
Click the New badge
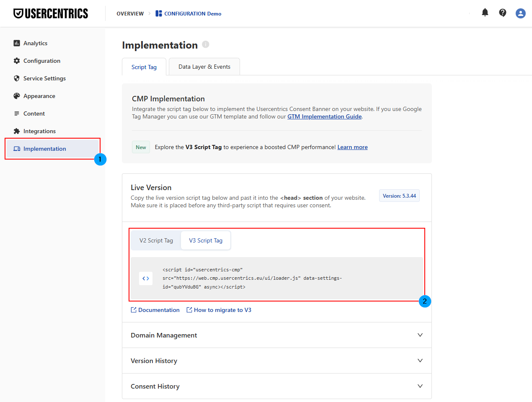[141, 147]
